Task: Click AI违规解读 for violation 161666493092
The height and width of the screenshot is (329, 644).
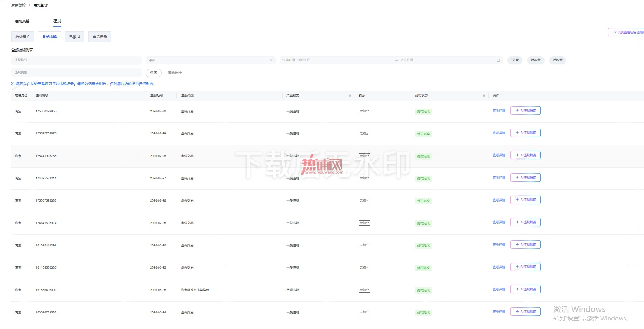Action: pyautogui.click(x=526, y=289)
